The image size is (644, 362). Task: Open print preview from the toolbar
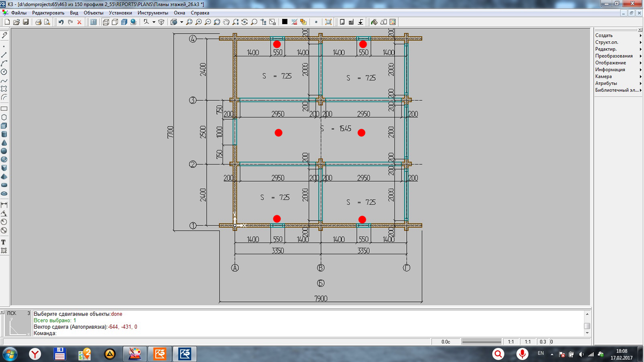47,22
